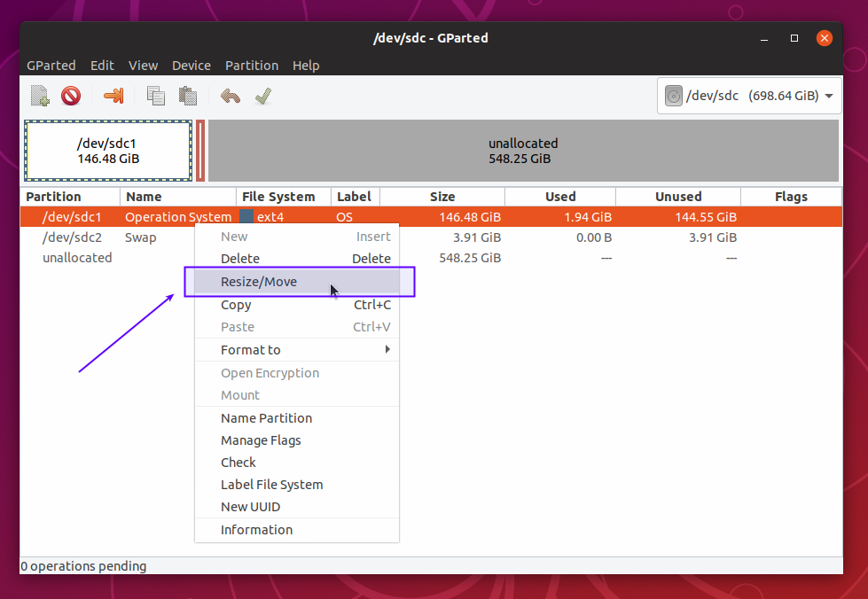This screenshot has width=868, height=599.
Task: Choose Information from the context menu
Action: pyautogui.click(x=256, y=530)
